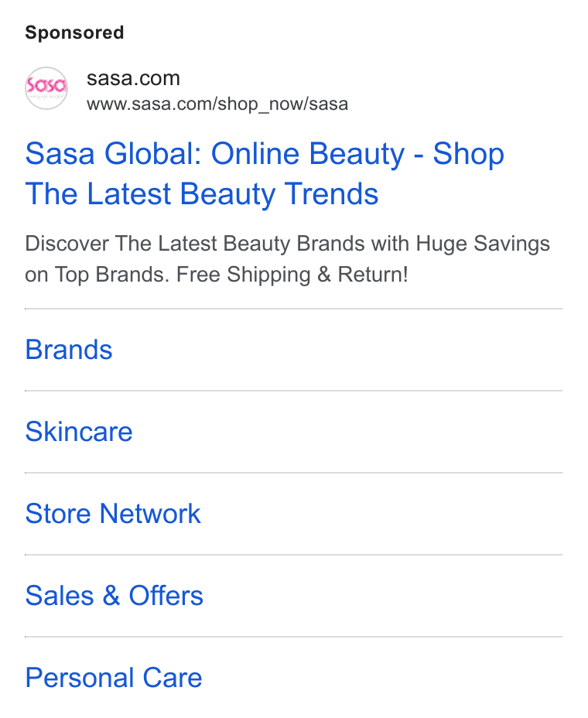Choose Skincare under the Sasa ad

pos(293,432)
